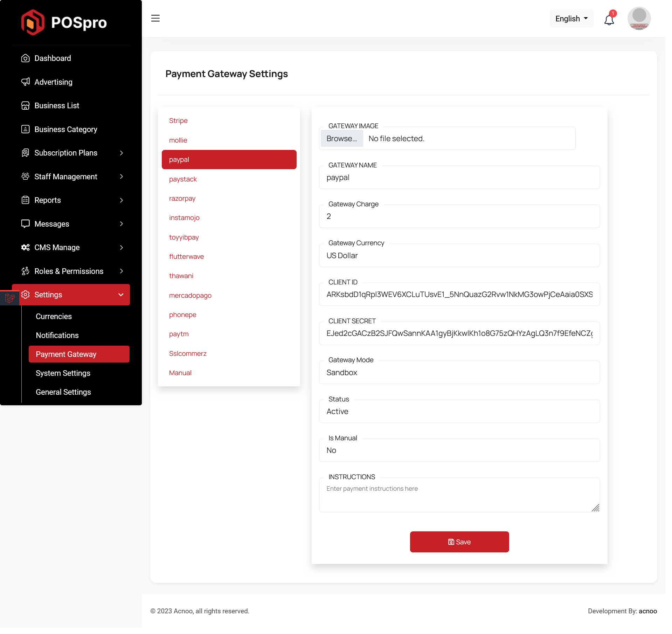Collapse the Settings menu section
The image size is (672, 634).
(x=121, y=295)
